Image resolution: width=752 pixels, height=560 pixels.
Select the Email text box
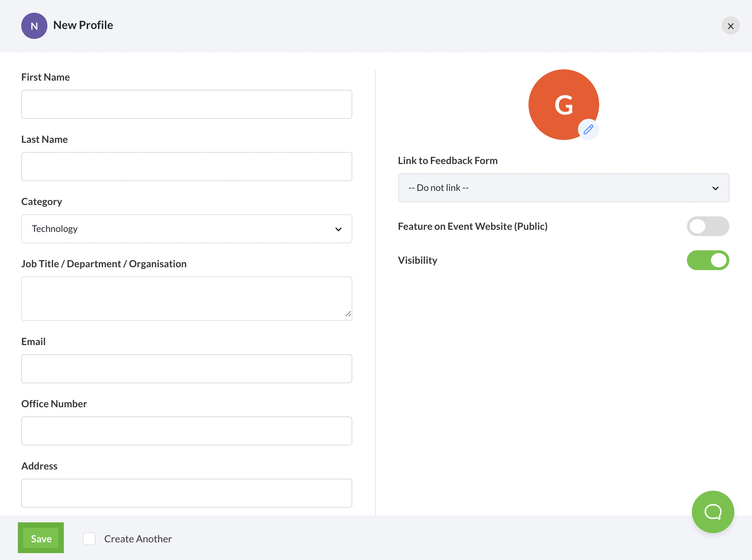coord(186,369)
